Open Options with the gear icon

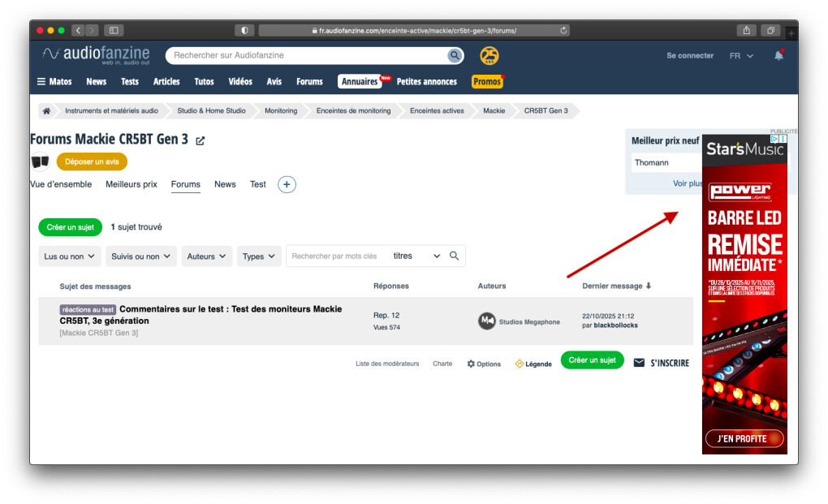[484, 364]
